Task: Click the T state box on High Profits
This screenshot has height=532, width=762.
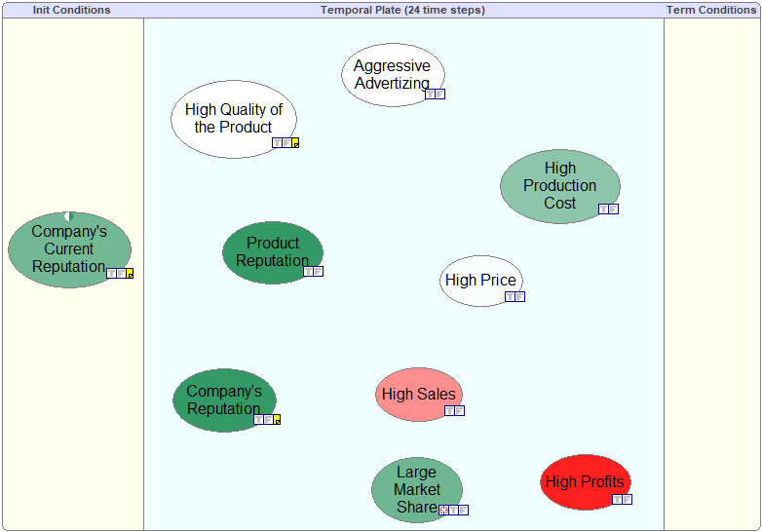Action: pyautogui.click(x=617, y=499)
